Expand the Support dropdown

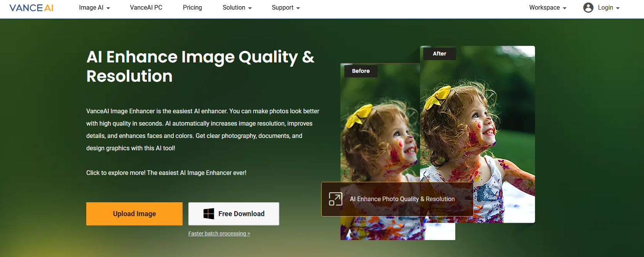pos(286,8)
